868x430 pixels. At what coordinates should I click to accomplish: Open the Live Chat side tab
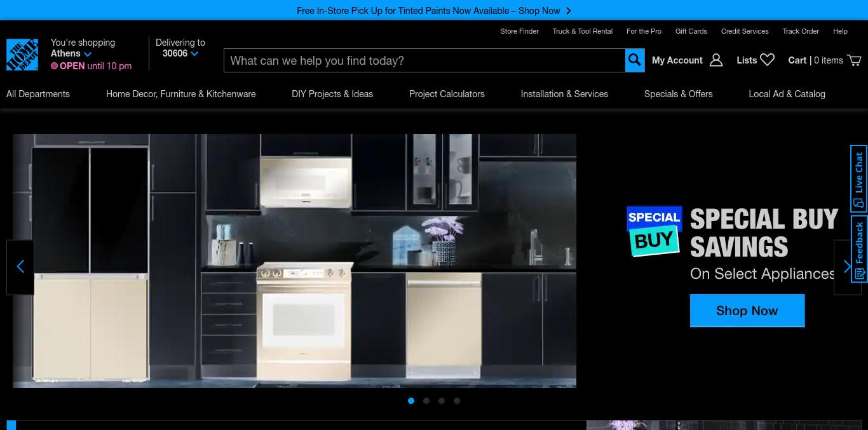point(859,178)
